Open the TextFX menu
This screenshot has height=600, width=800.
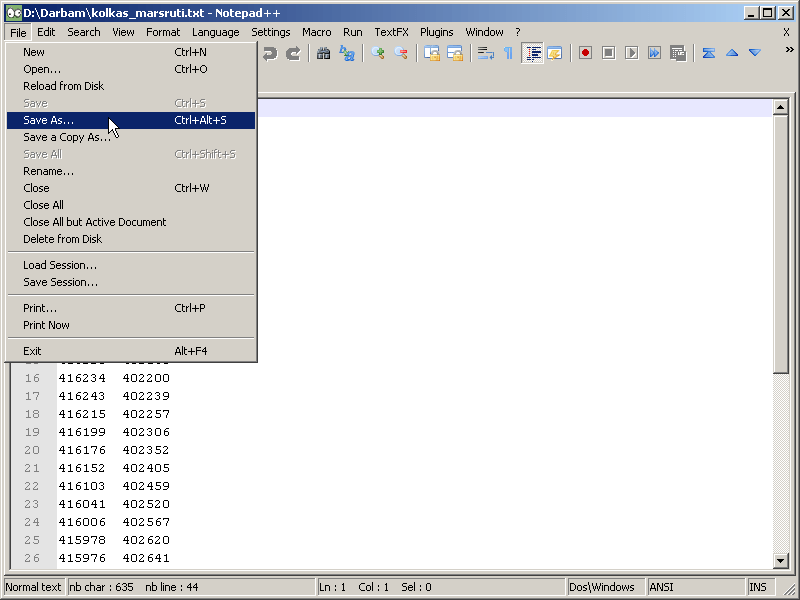391,32
